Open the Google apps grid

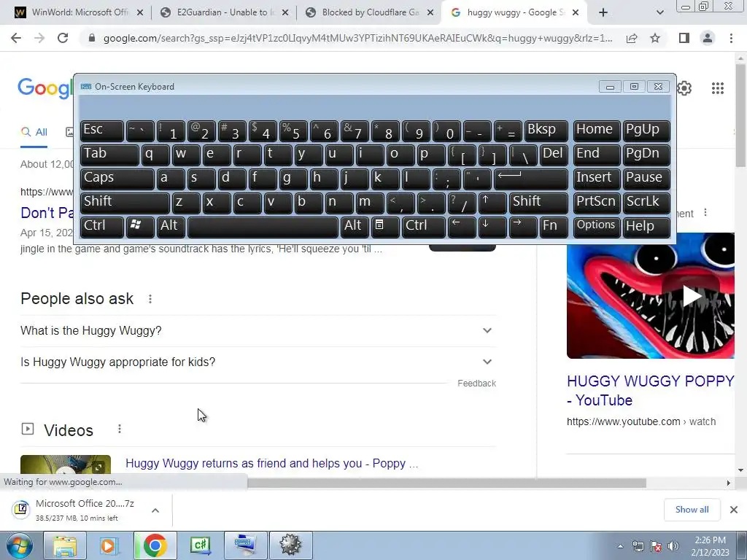pos(718,88)
